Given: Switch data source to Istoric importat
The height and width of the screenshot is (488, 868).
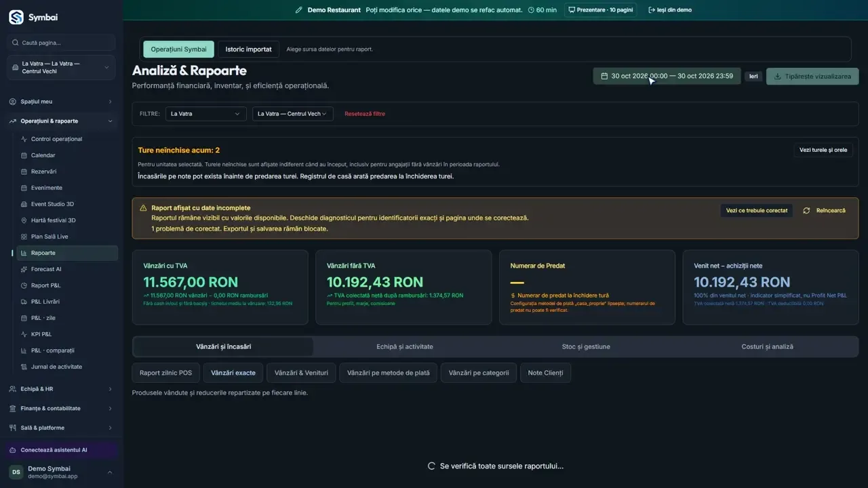Looking at the screenshot, I should 248,49.
